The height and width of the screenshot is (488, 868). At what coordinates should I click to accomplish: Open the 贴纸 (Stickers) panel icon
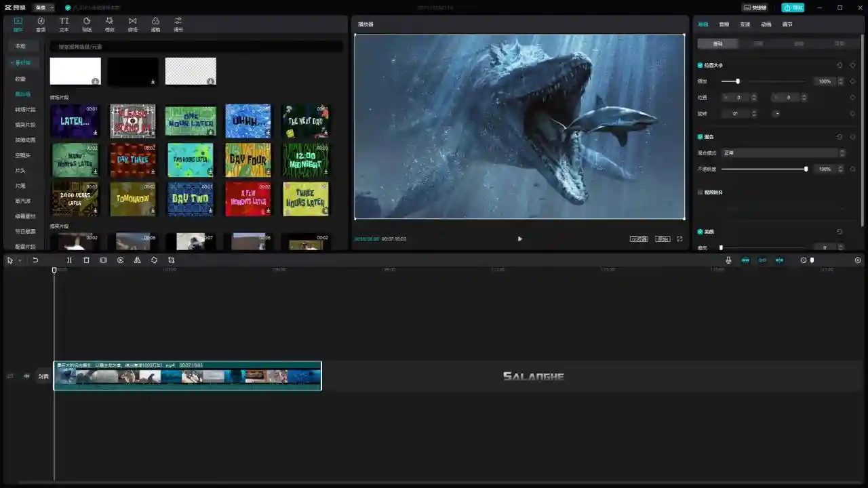click(87, 24)
